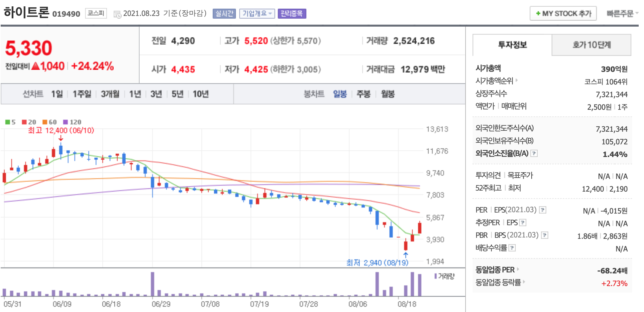The height and width of the screenshot is (312, 644).
Task: Select the 10년 line chart period
Action: point(200,94)
